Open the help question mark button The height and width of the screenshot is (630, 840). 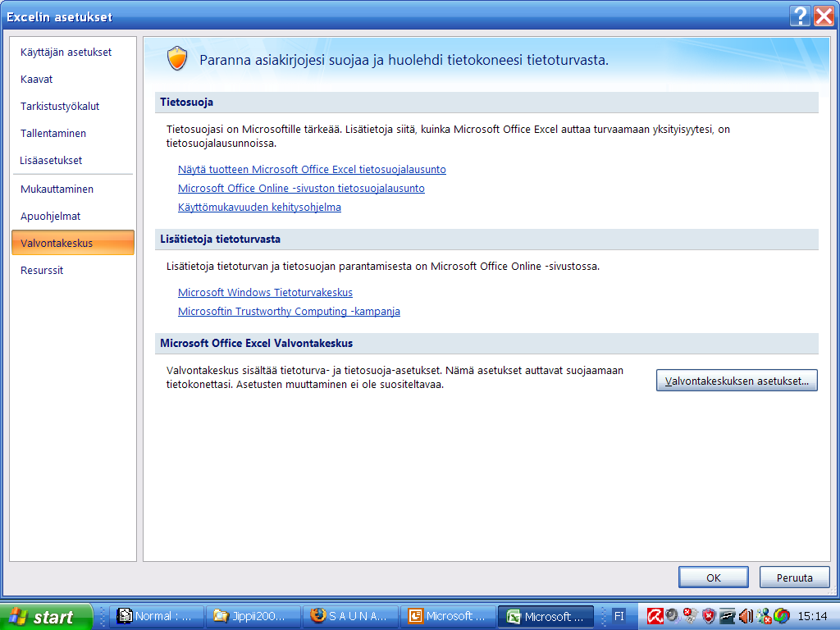point(800,16)
